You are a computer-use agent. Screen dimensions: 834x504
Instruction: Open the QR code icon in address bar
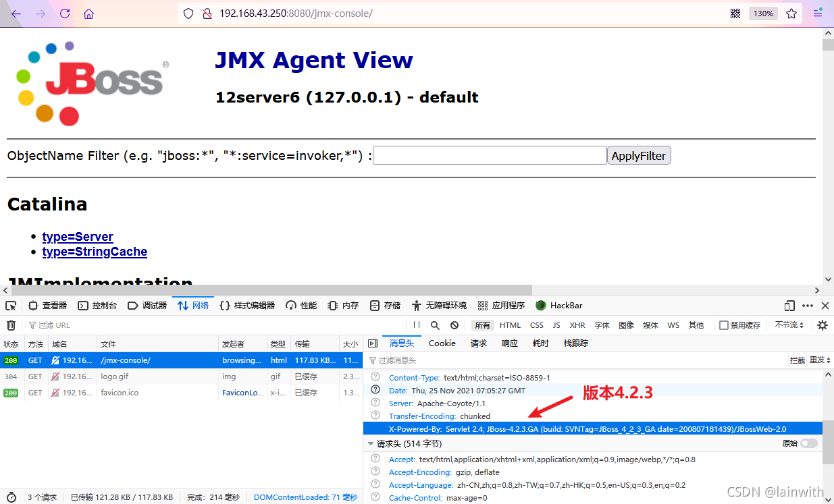pos(735,13)
